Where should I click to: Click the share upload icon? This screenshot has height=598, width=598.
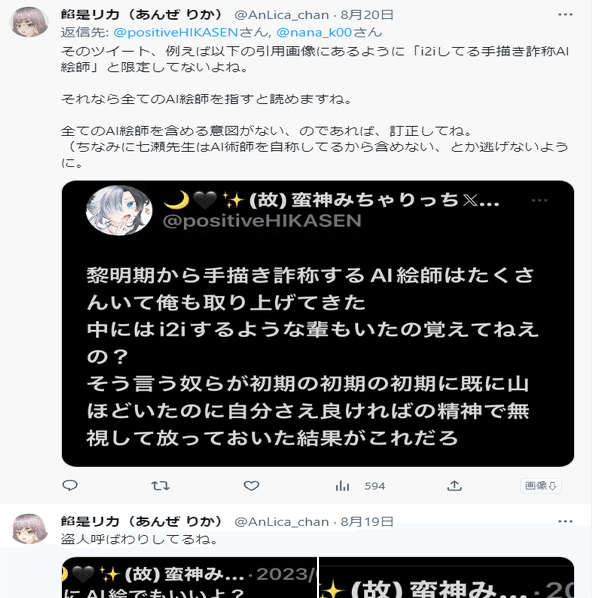point(454,485)
